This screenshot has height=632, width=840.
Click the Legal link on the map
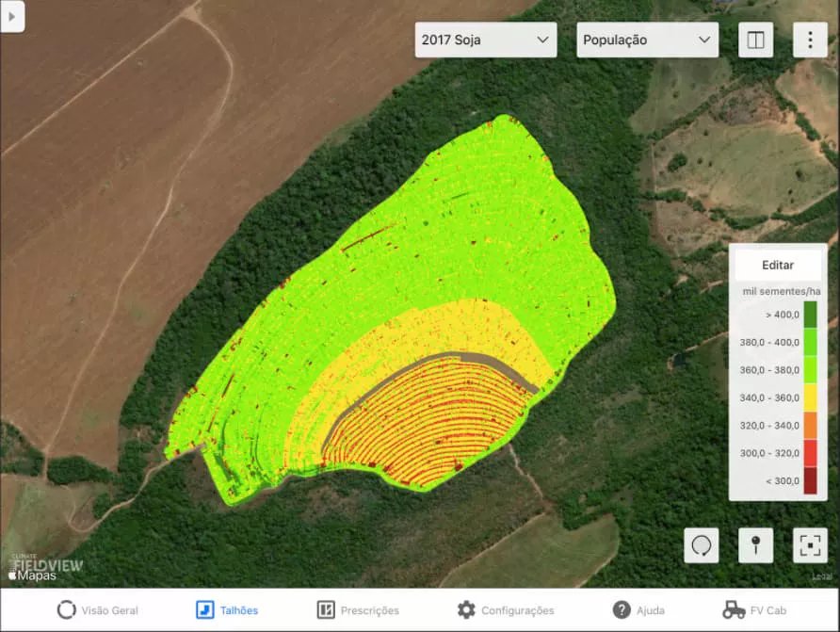coord(822,577)
